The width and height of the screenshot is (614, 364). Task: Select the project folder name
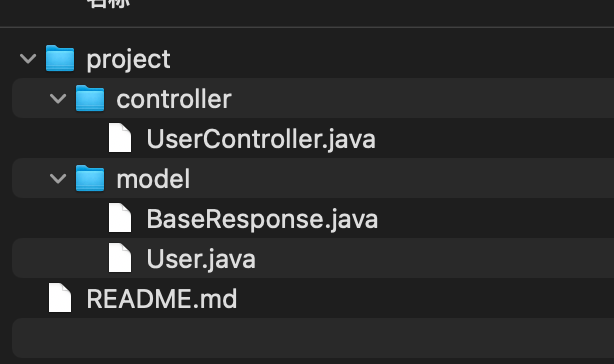(128, 60)
